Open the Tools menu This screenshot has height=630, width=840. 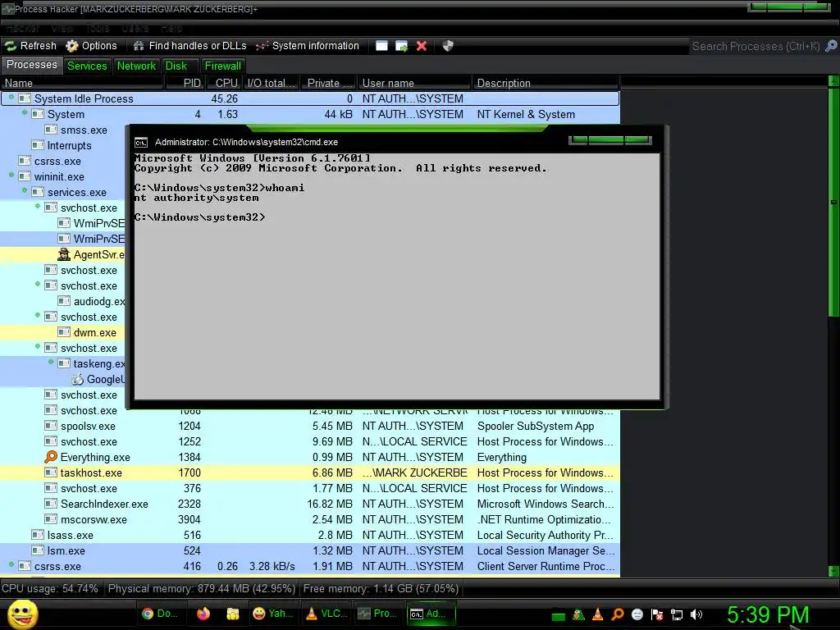98,29
